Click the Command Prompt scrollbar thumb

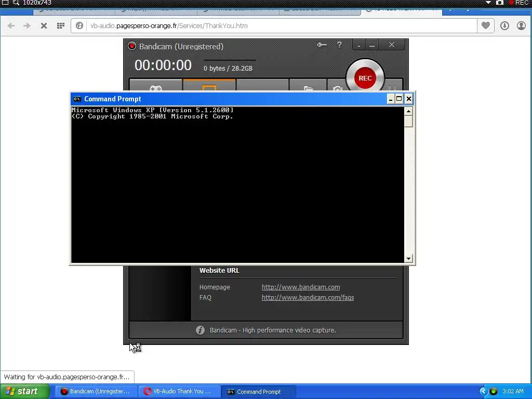point(408,121)
